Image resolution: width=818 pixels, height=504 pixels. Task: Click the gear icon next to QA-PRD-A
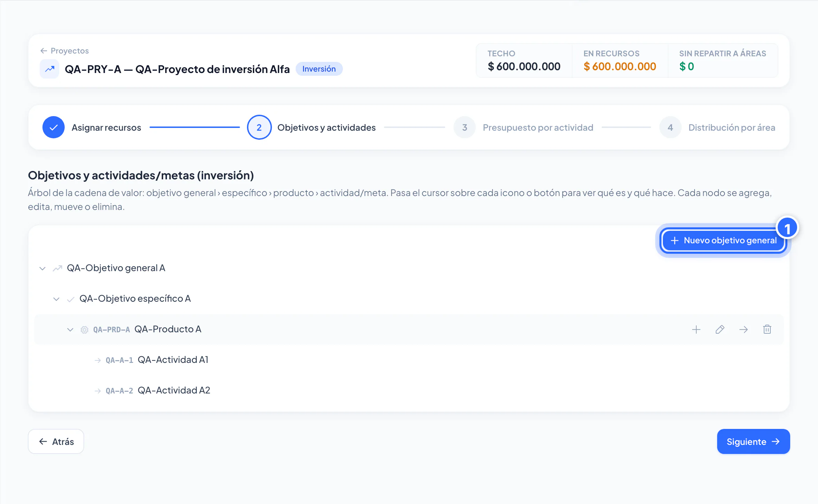[x=85, y=330]
